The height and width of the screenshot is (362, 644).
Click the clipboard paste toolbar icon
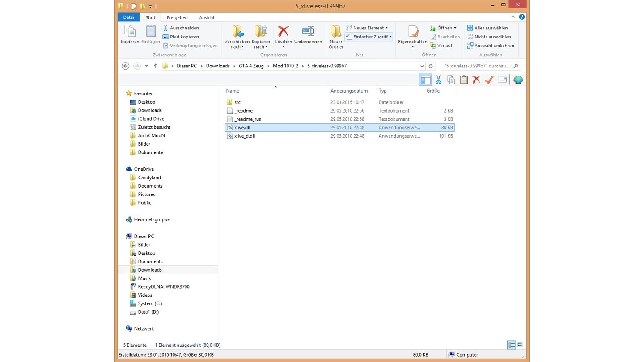point(464,80)
